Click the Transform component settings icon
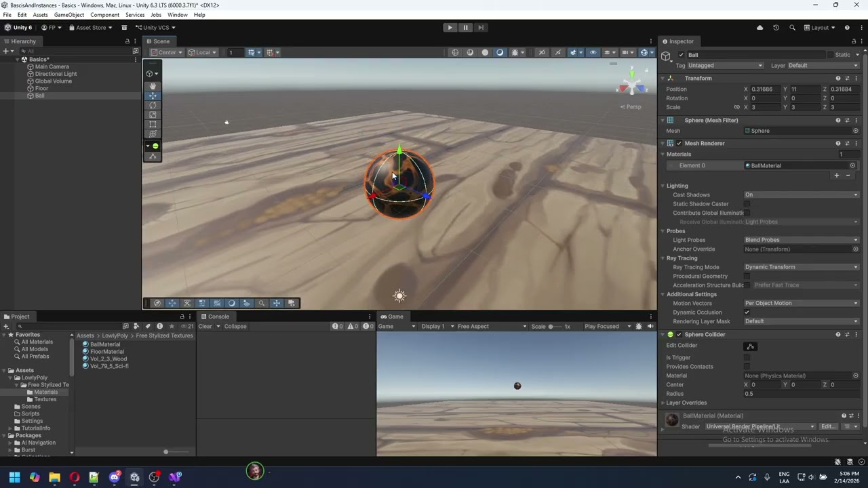The height and width of the screenshot is (488, 868). pos(847,78)
